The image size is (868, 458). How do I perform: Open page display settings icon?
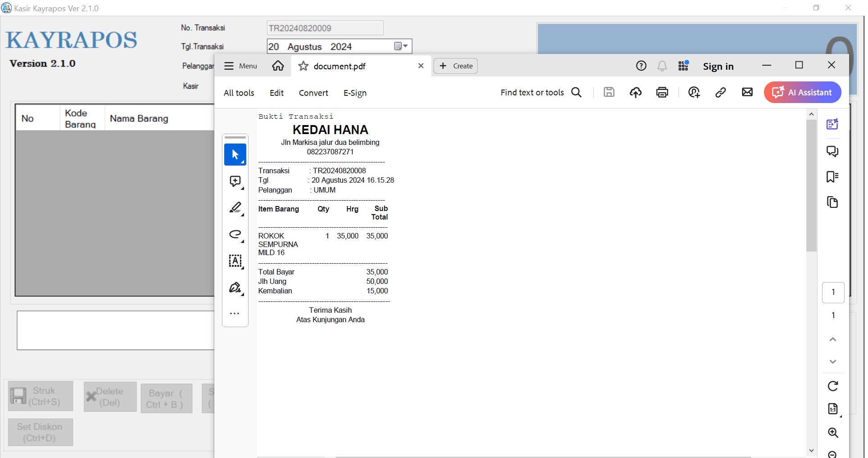point(833,409)
